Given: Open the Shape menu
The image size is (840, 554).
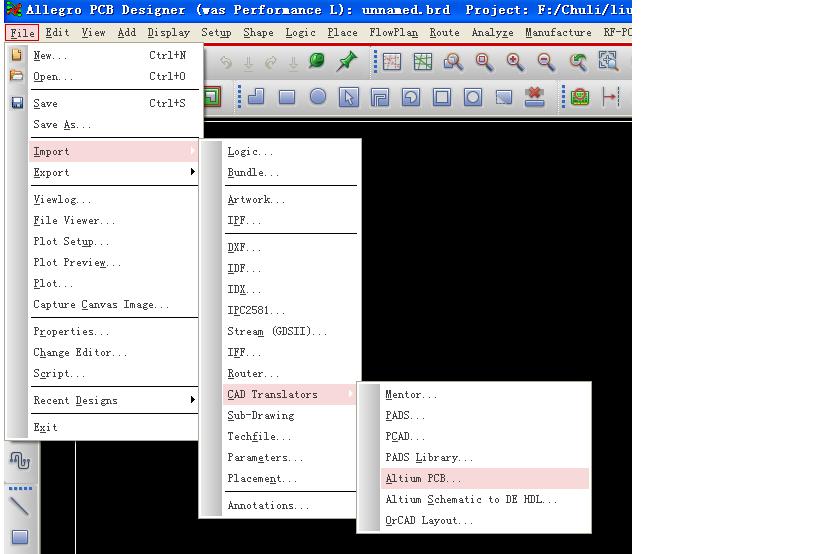Looking at the screenshot, I should point(258,33).
